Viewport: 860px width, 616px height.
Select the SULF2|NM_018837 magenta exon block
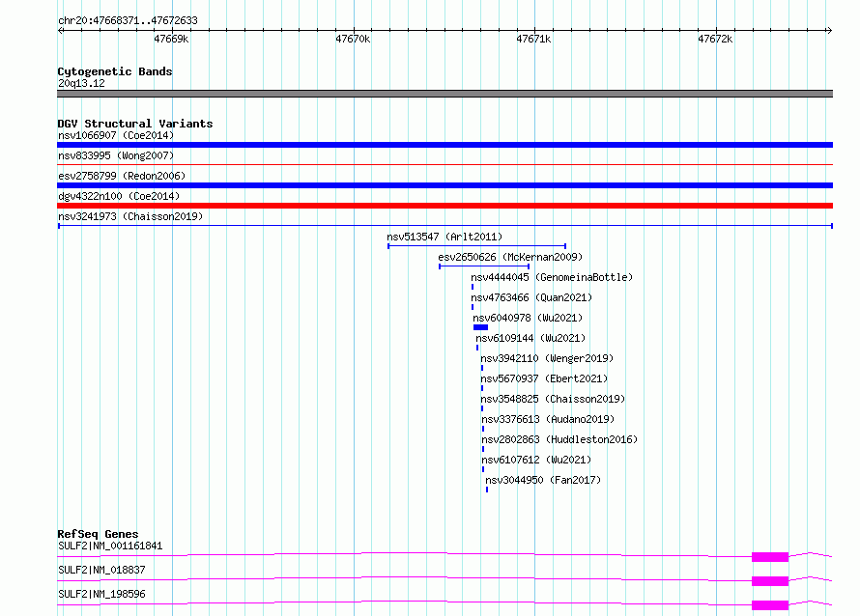770,581
